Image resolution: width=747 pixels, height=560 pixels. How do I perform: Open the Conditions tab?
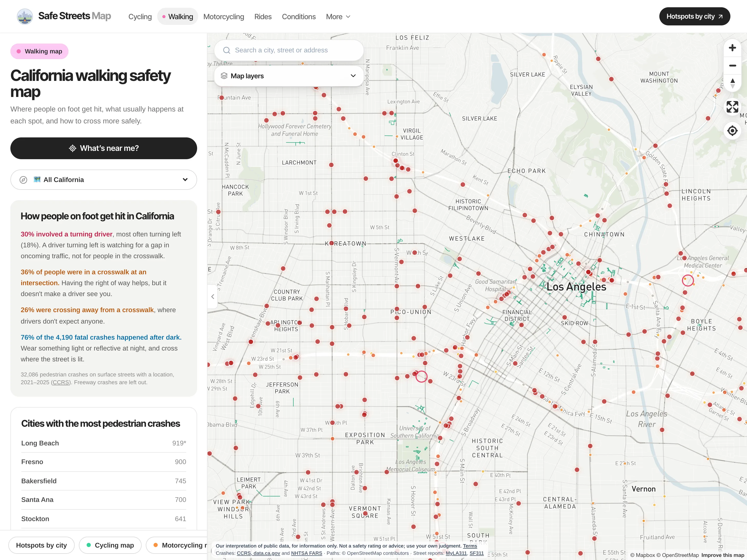point(299,17)
